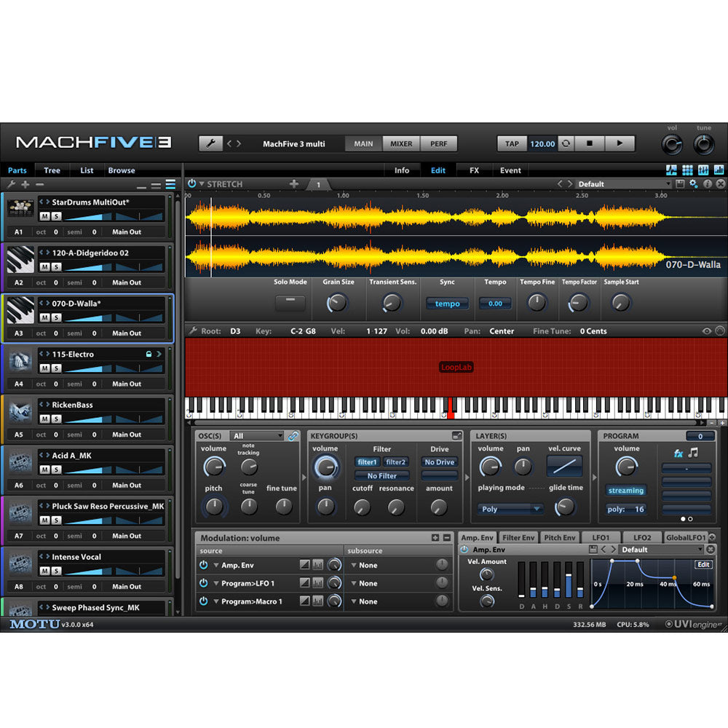The image size is (728, 728).
Task: Open the OSC(S) All selector dropdown
Action: 256,436
